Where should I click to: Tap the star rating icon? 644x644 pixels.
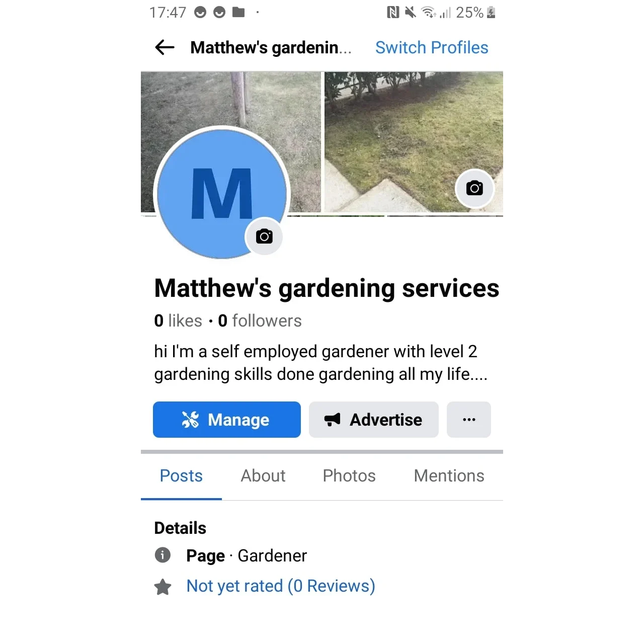point(163,587)
